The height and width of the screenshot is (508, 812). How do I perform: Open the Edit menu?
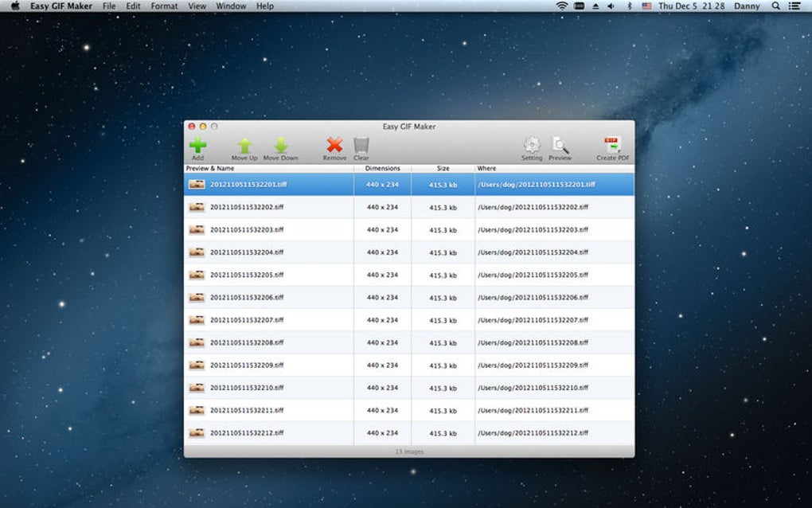(133, 6)
